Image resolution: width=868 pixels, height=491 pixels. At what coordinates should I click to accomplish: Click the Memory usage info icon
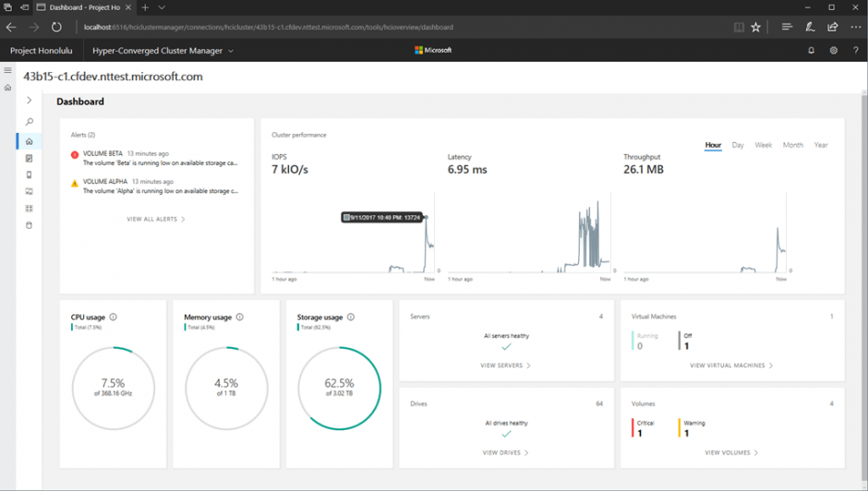(x=240, y=317)
